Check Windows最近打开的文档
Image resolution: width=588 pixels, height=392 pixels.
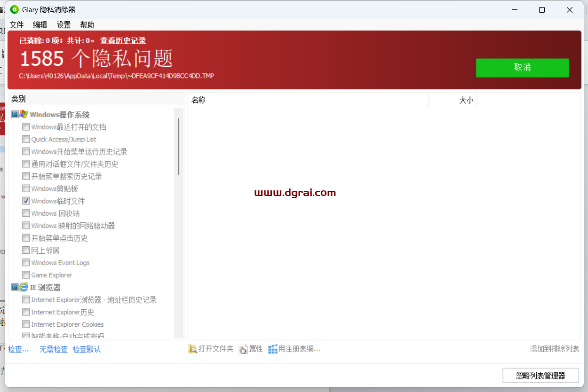(x=26, y=127)
